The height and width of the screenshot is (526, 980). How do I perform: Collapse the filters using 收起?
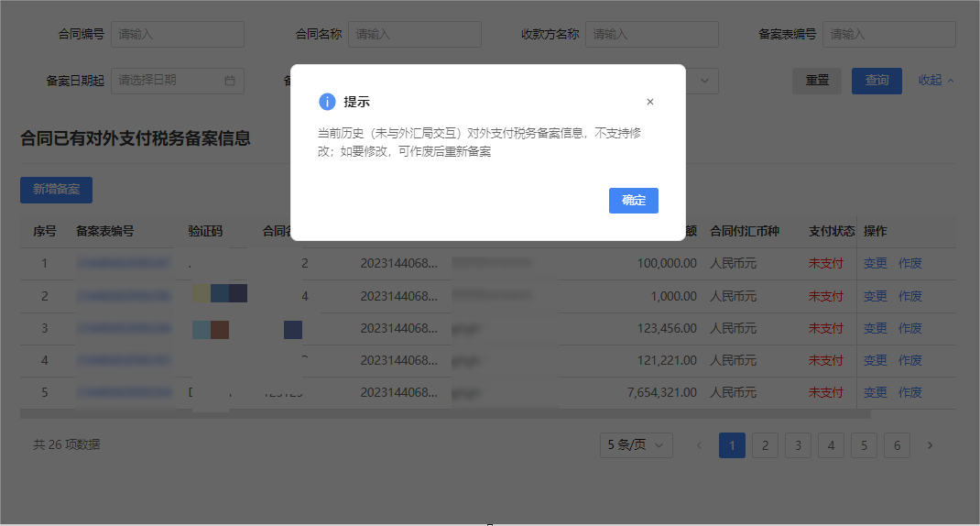936,81
